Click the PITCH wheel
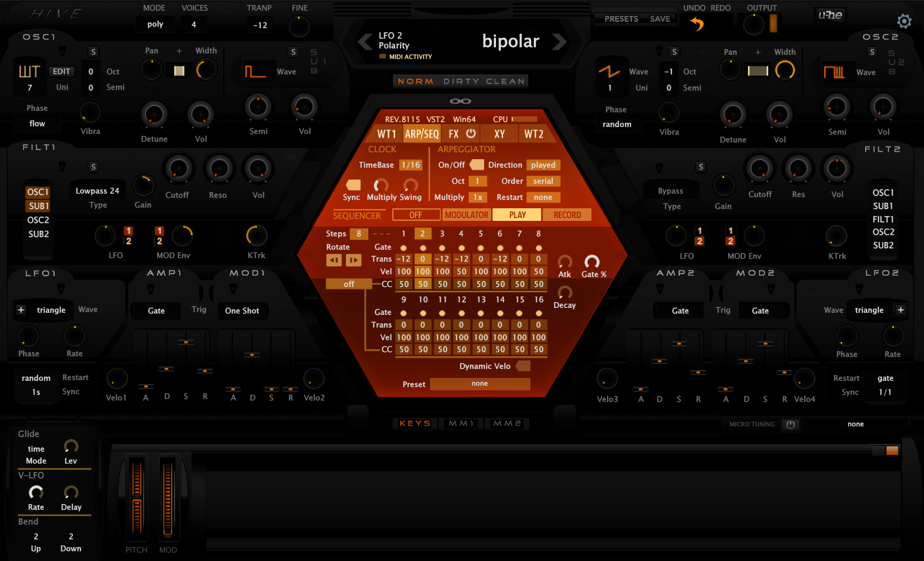 (x=136, y=499)
